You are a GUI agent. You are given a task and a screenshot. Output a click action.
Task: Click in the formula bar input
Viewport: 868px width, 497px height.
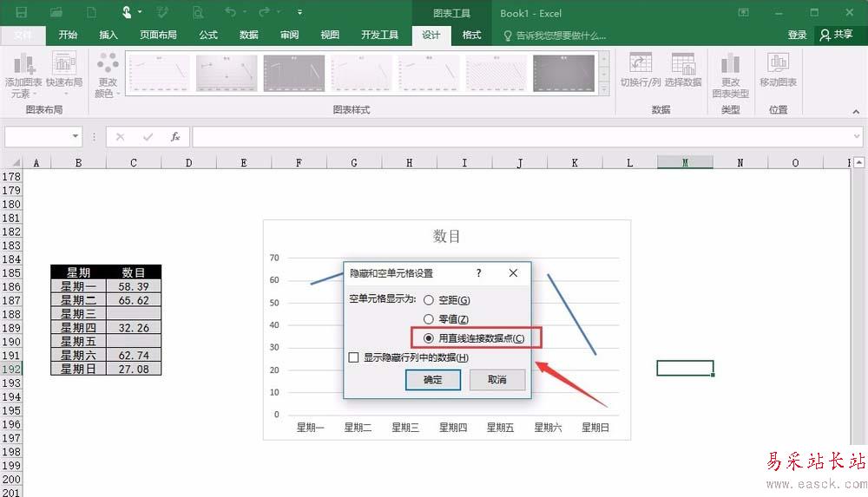click(x=520, y=137)
